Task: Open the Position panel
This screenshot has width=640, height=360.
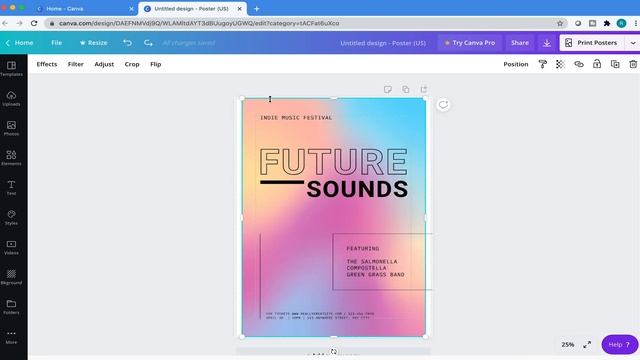Action: 516,64
